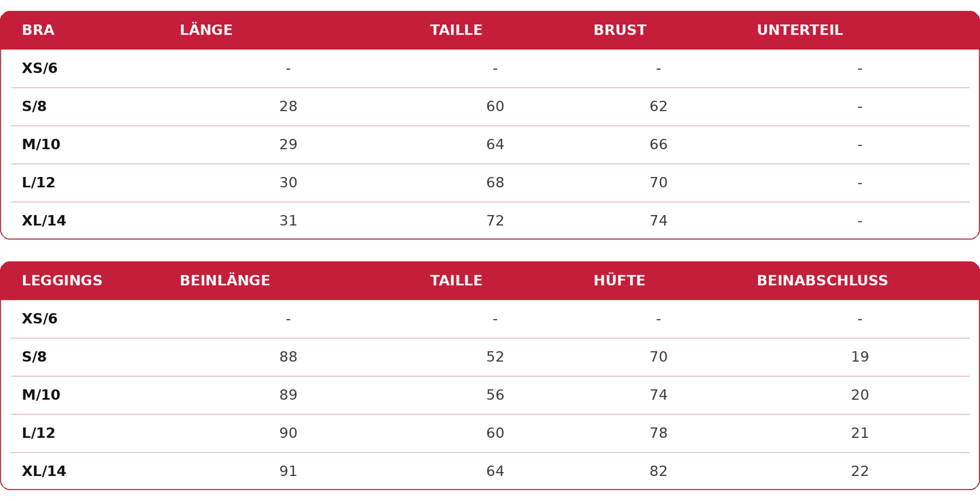The width and height of the screenshot is (980, 501).
Task: Click the BRA table header label
Action: click(x=38, y=31)
